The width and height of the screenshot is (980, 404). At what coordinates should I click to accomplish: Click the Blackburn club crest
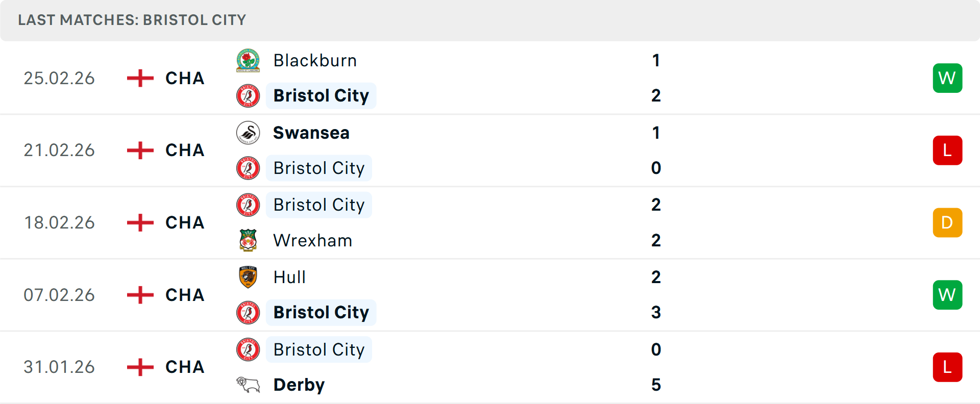(x=248, y=60)
